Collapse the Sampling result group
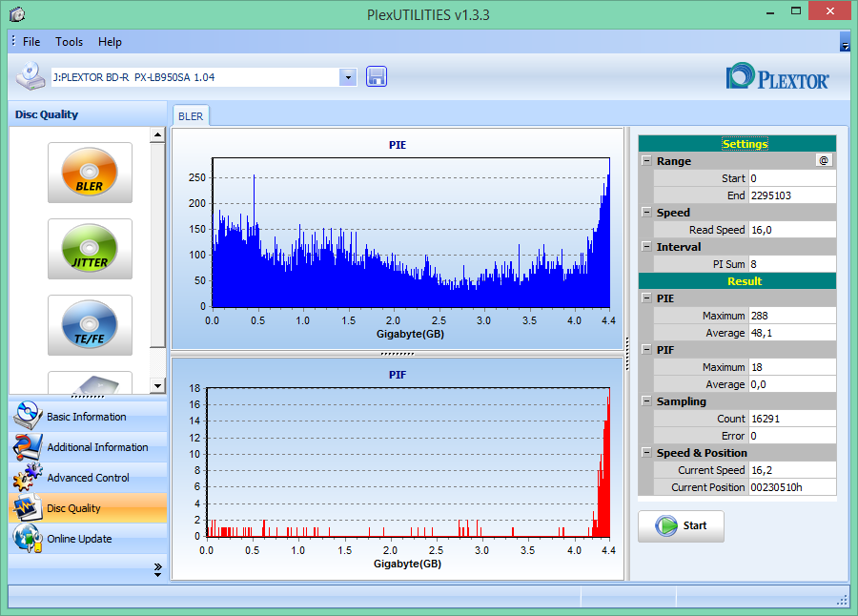This screenshot has width=858, height=616. coord(646,400)
